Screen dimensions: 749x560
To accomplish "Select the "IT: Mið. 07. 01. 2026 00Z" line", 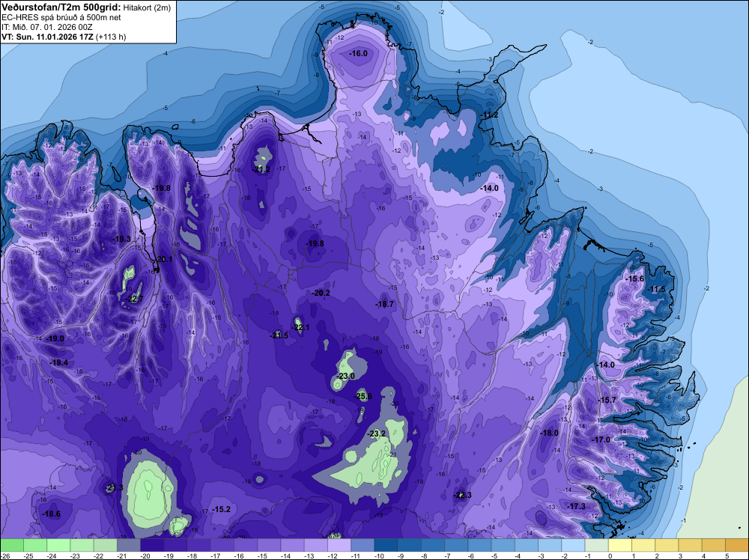I will (46, 27).
